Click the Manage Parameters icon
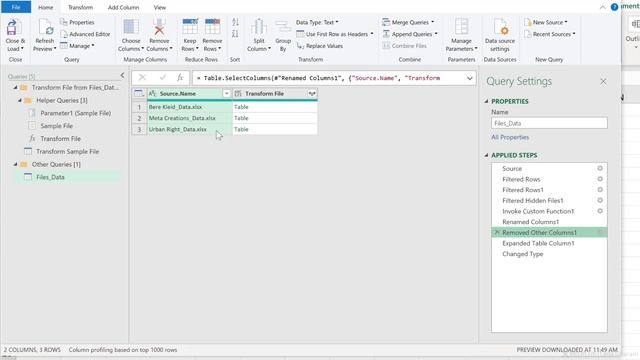The height and width of the screenshot is (360, 640). click(461, 27)
